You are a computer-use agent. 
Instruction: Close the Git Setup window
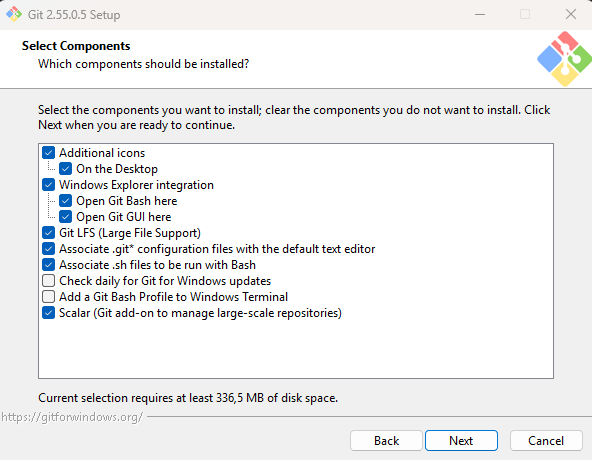coord(571,14)
